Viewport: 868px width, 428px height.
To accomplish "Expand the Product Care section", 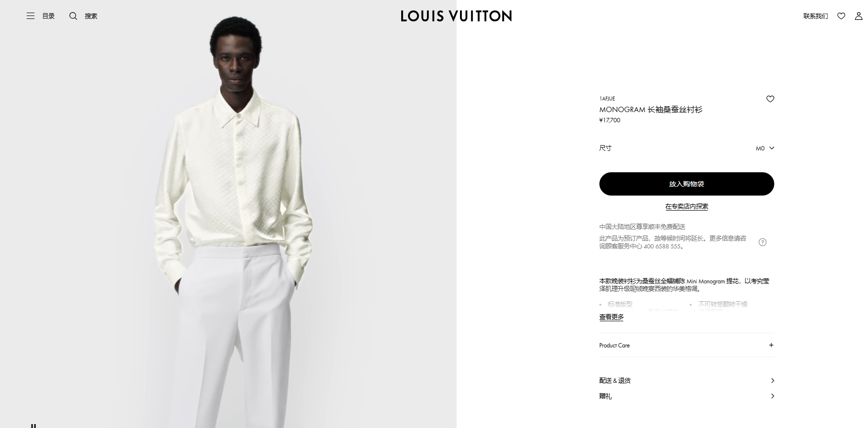I will 686,346.
